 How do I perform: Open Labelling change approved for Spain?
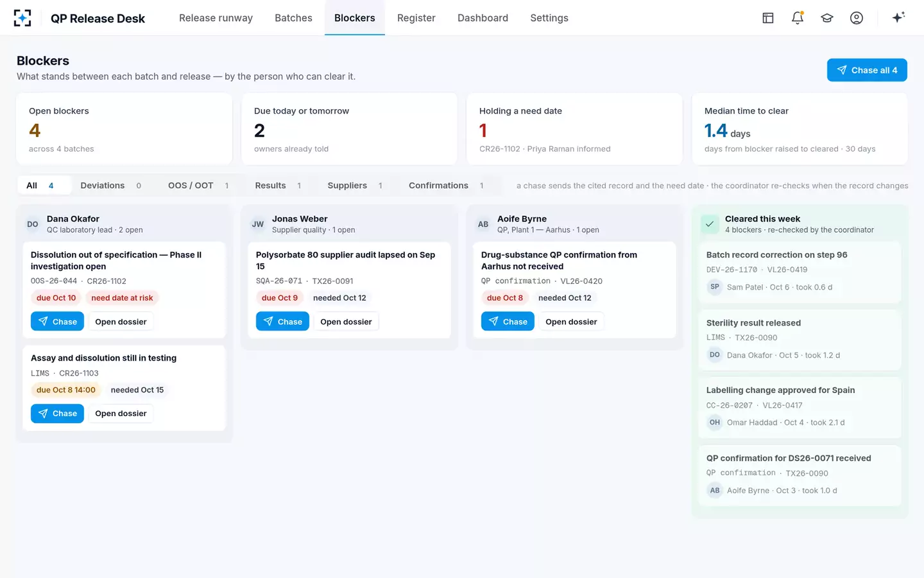pyautogui.click(x=800, y=408)
